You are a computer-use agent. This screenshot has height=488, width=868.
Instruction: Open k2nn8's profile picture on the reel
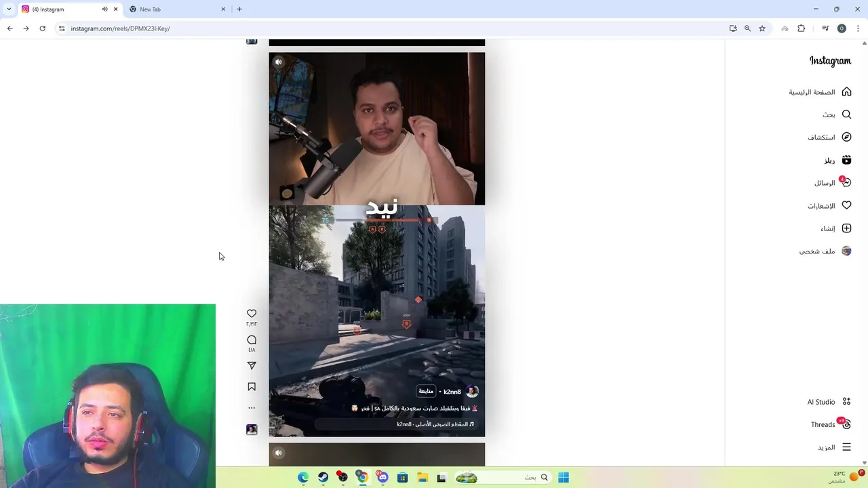[x=472, y=391]
